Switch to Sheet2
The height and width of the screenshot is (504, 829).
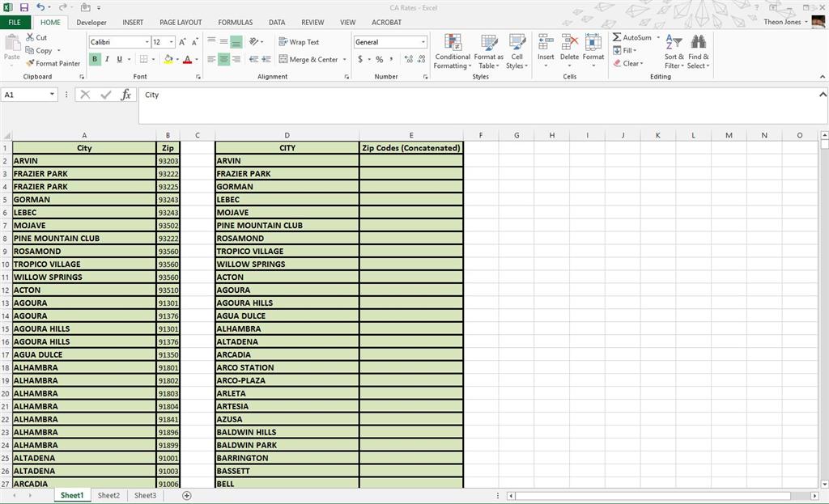point(108,495)
